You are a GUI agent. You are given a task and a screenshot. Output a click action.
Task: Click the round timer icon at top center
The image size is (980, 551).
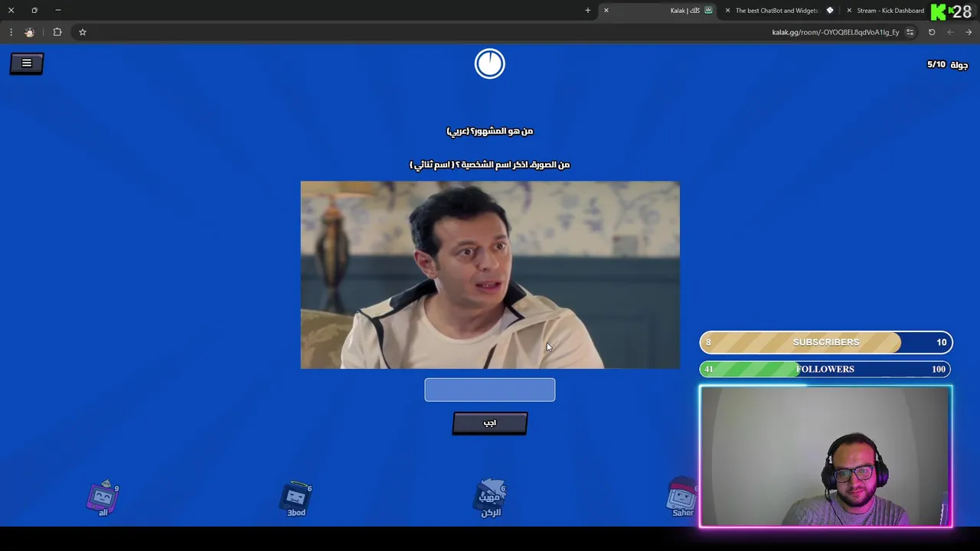[490, 64]
